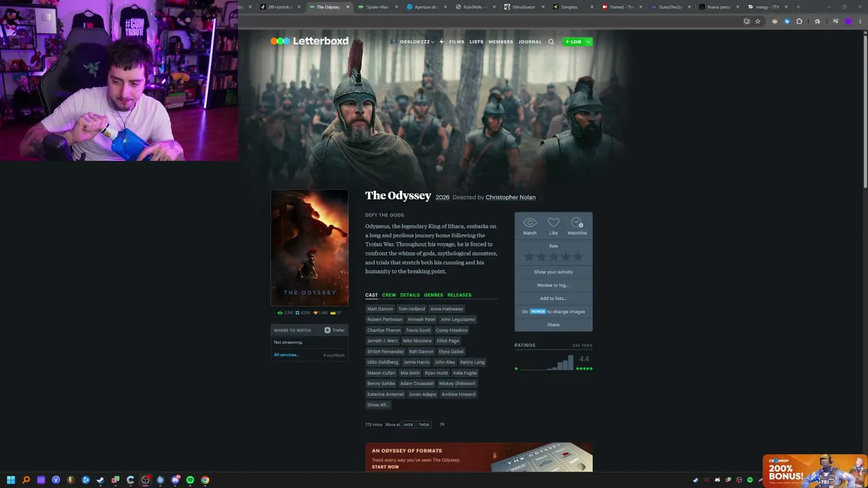Open the browser extensions puzzle icon
This screenshot has height=488, width=868.
tap(799, 21)
